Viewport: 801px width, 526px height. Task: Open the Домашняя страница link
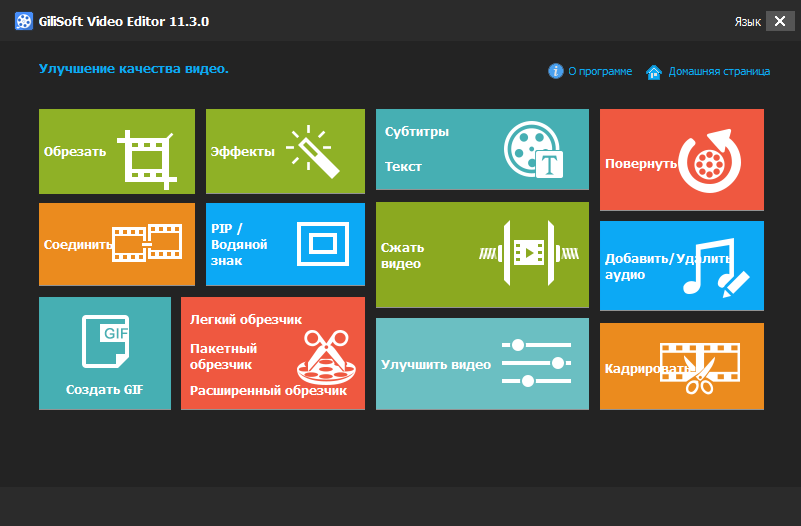pyautogui.click(x=719, y=71)
